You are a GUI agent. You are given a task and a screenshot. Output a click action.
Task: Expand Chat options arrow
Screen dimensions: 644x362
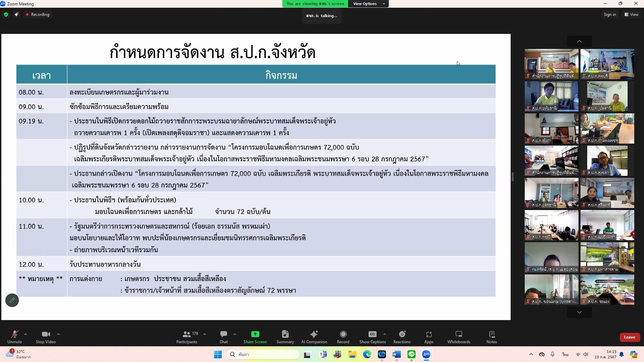(x=235, y=334)
